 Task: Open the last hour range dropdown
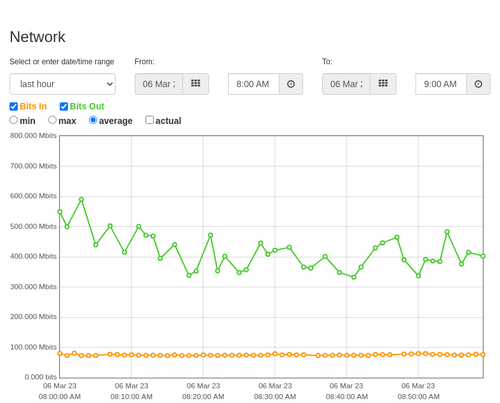[63, 84]
